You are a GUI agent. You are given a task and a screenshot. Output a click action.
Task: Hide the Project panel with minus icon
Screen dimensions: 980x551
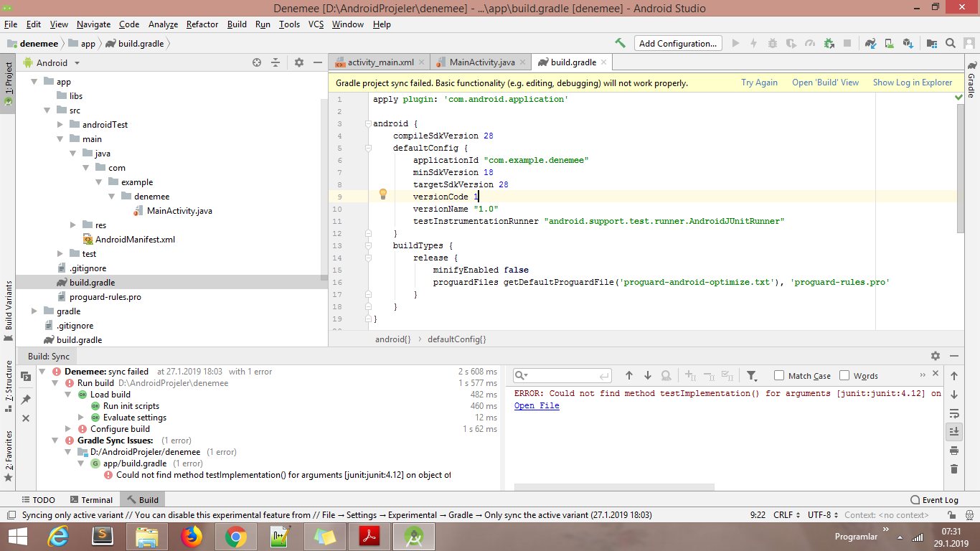(318, 63)
